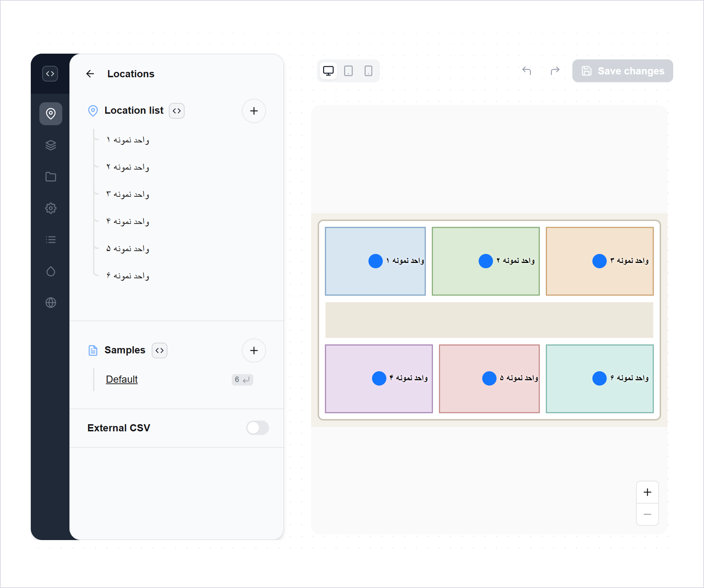Click the blue marker in the green unit ۲

pos(486,261)
